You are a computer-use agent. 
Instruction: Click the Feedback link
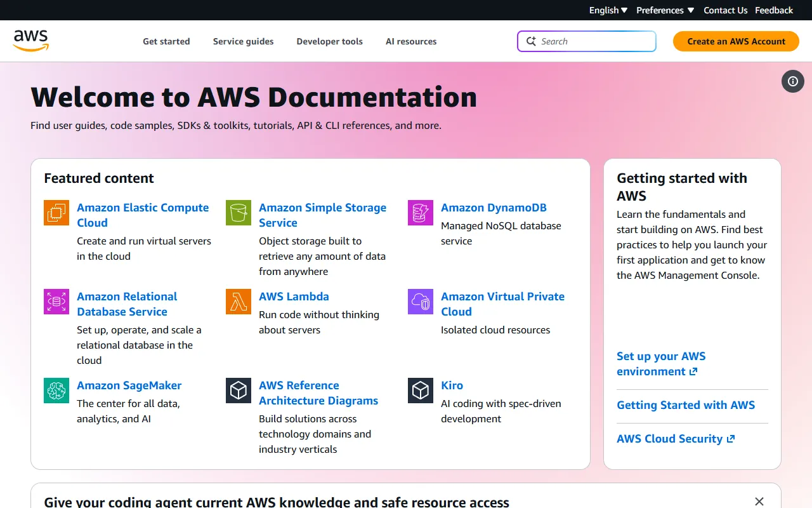774,10
